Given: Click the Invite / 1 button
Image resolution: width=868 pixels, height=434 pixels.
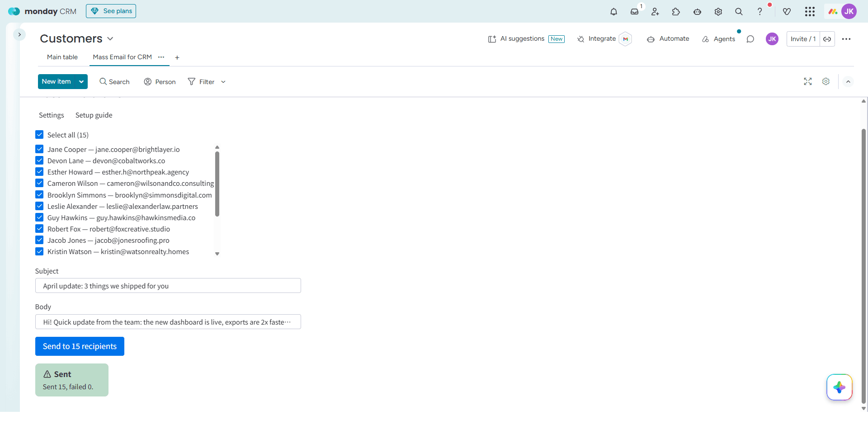Looking at the screenshot, I should pyautogui.click(x=803, y=39).
